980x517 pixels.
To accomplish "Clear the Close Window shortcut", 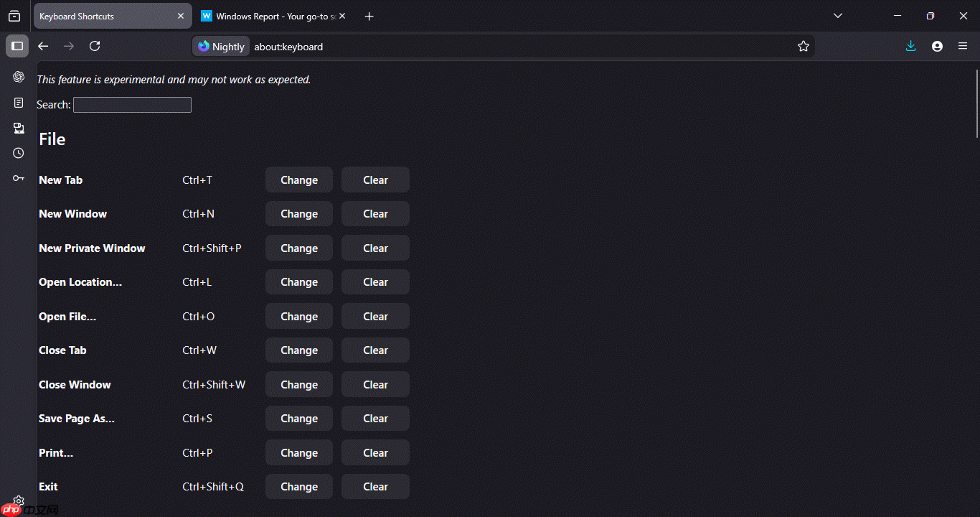I will (375, 385).
